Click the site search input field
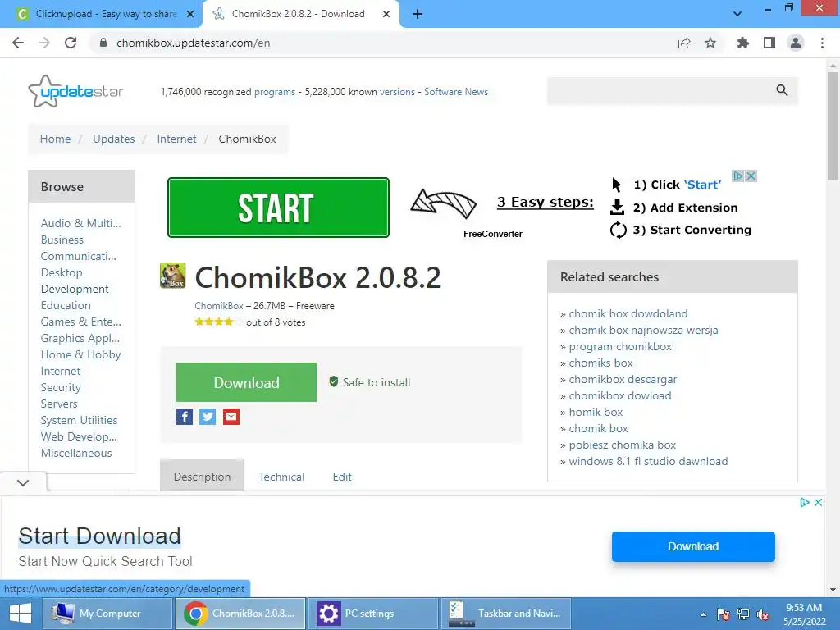The height and width of the screenshot is (630, 840). pyautogui.click(x=660, y=90)
